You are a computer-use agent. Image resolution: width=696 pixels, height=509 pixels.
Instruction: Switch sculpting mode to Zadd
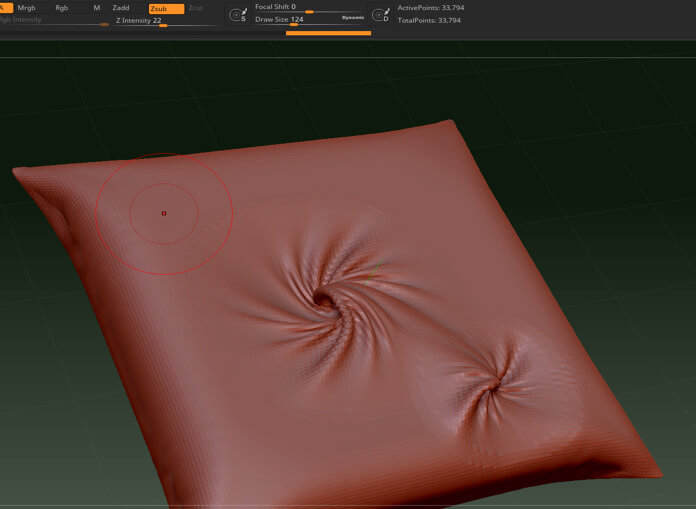coord(121,8)
